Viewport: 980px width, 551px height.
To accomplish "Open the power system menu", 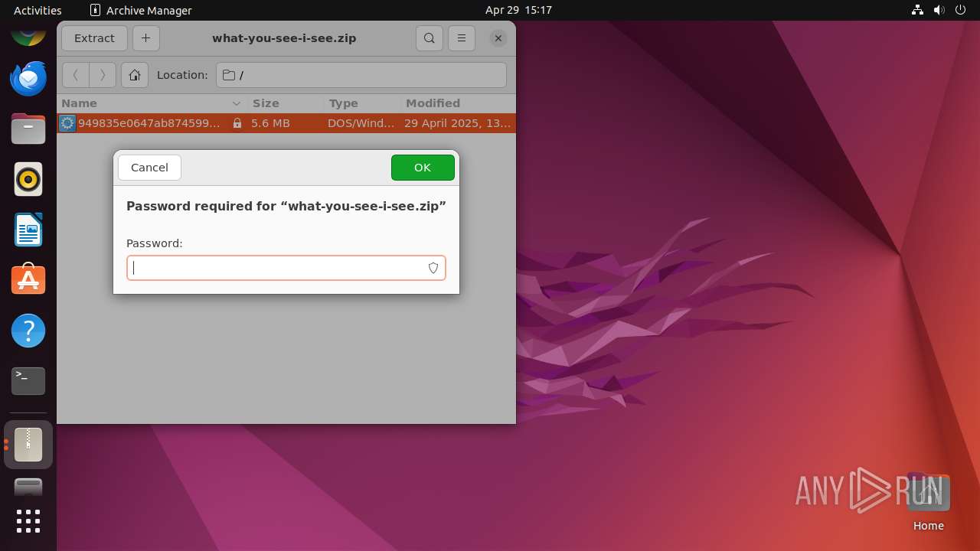I will [961, 10].
